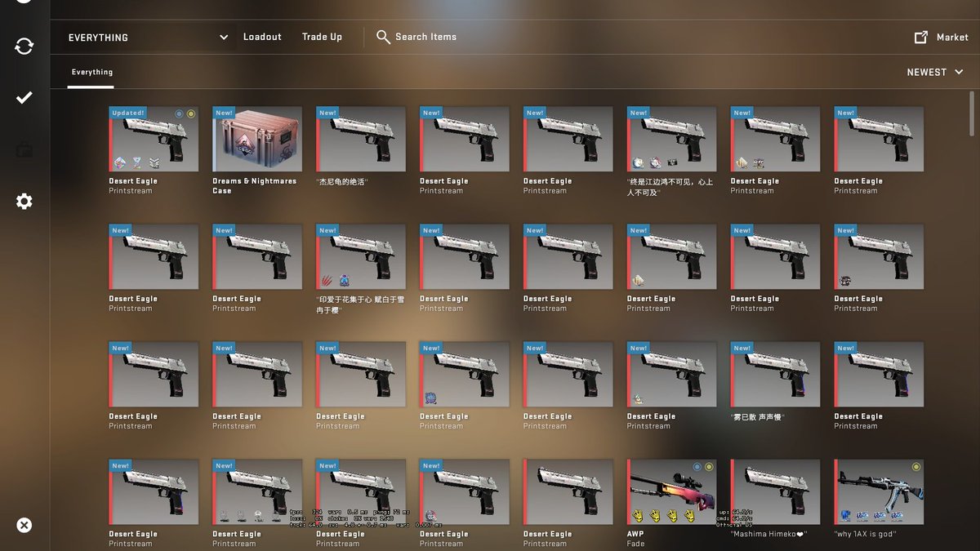
Task: Open the inventory briefcase sidebar icon
Action: [x=24, y=149]
